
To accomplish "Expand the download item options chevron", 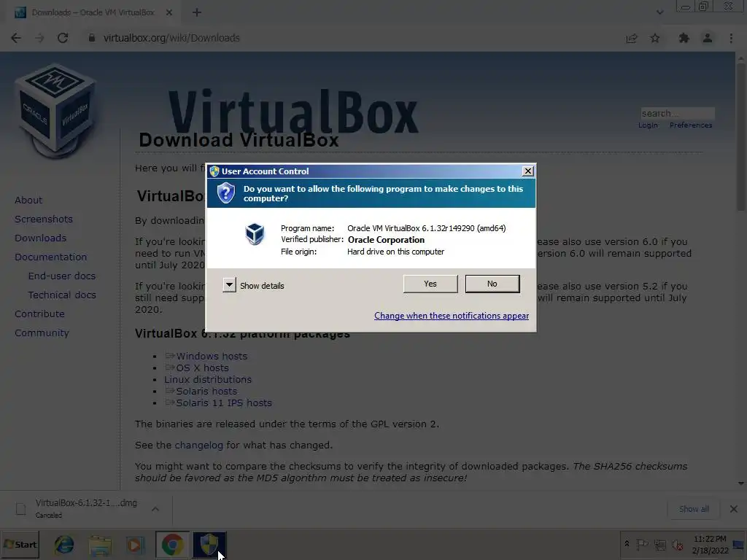I will 155,509.
